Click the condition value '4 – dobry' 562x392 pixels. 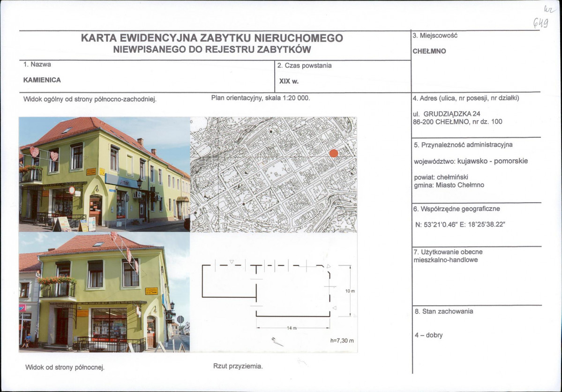[x=429, y=335]
